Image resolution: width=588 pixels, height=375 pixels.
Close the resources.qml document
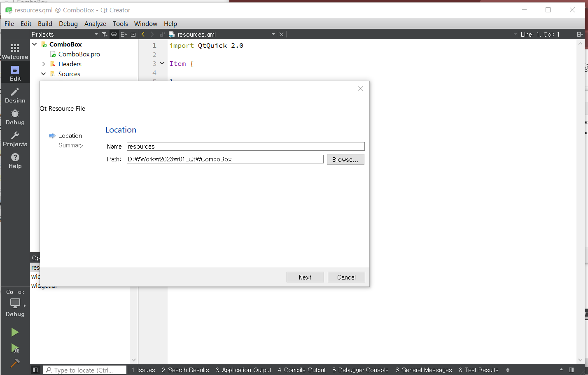tap(282, 34)
